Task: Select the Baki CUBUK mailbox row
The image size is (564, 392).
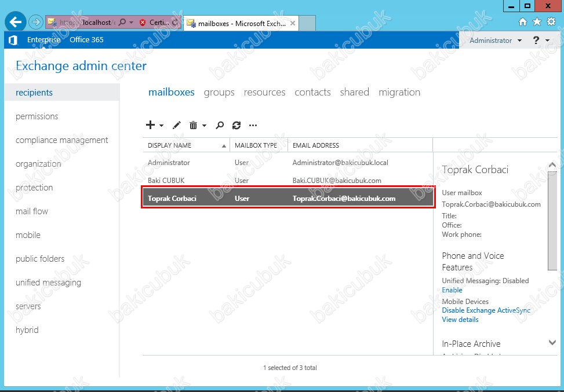Action: click(288, 181)
